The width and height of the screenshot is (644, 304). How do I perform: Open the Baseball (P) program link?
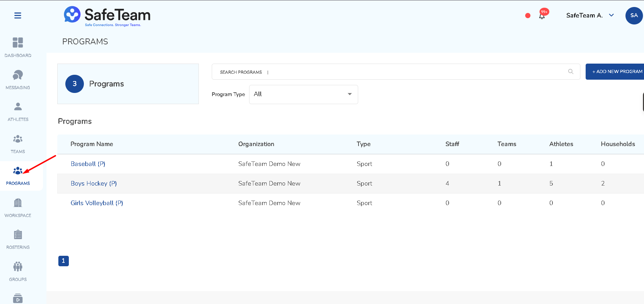88,164
